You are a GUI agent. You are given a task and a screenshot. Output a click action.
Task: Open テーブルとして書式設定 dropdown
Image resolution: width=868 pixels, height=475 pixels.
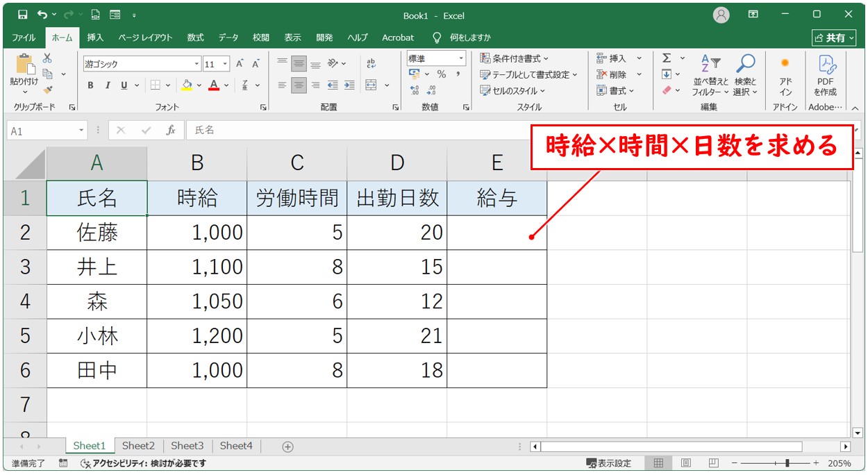(x=528, y=74)
